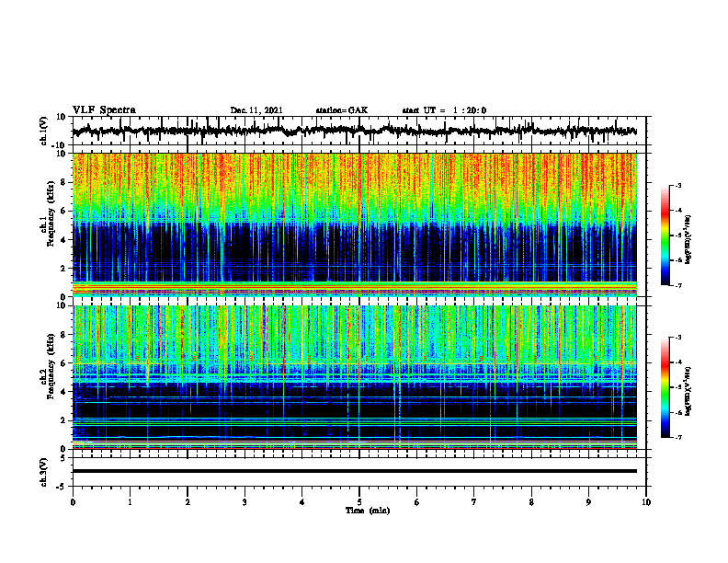Click the "VLF Spectra" plot title
Screen dimensions: 728x563
(x=104, y=109)
